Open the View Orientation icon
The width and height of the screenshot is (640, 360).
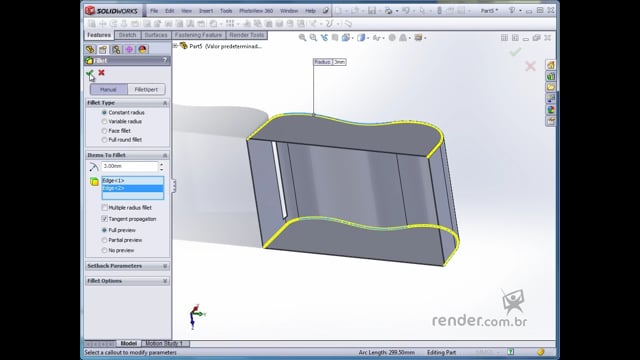345,38
